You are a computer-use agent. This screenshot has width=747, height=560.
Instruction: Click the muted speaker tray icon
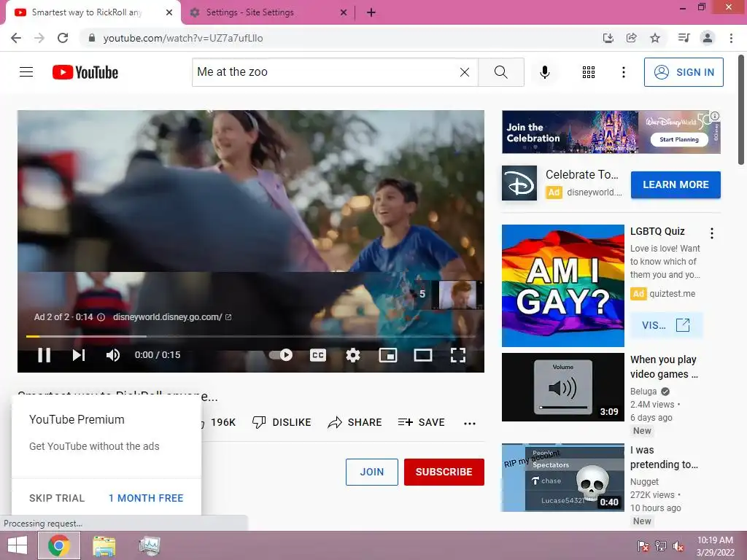point(678,546)
